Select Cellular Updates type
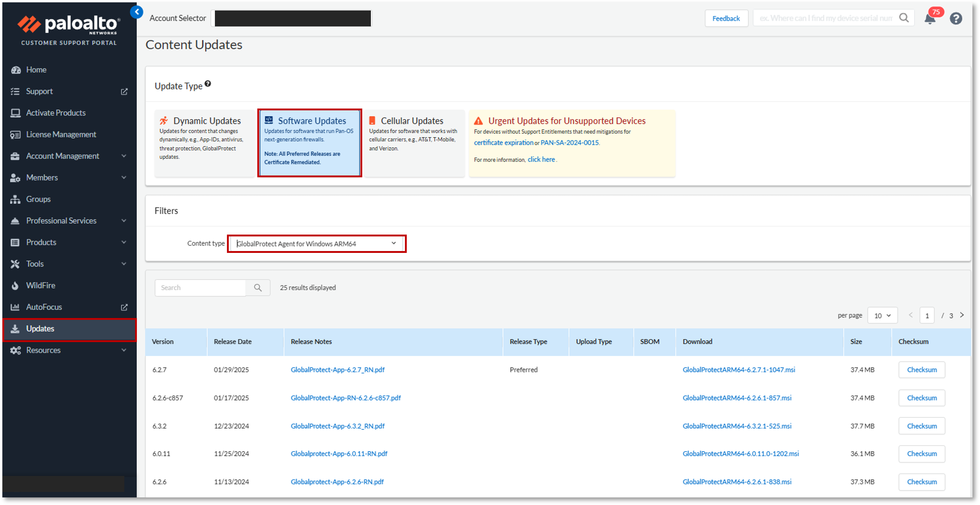Viewport: 980px width, 505px height. pyautogui.click(x=414, y=143)
